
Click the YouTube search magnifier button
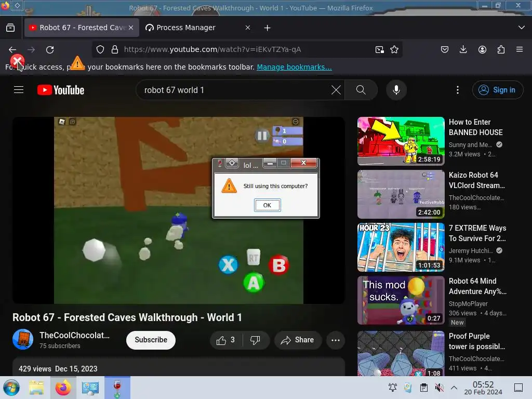click(361, 90)
